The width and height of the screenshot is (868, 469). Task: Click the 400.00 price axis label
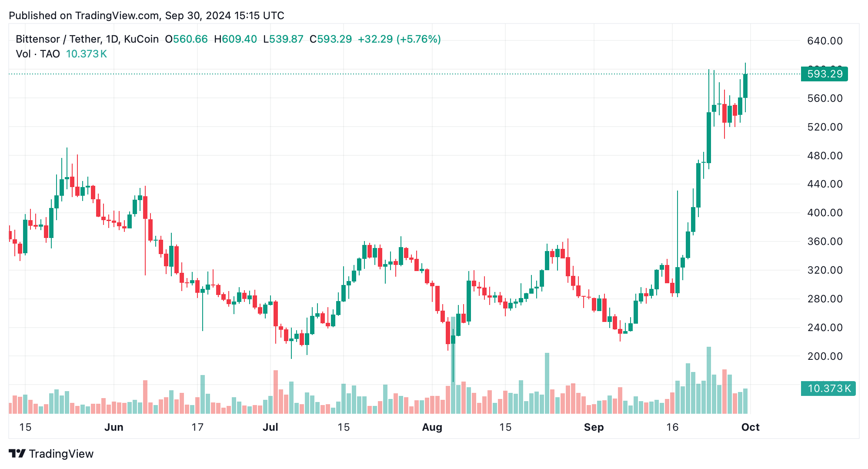[x=825, y=213]
